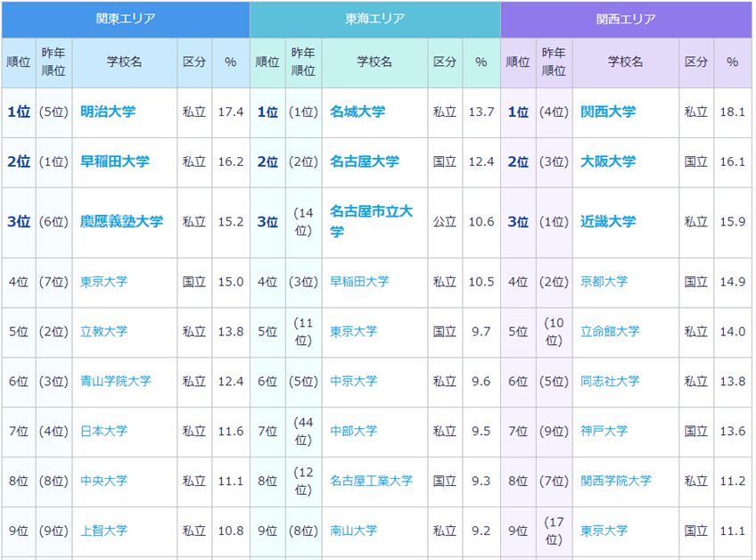Select the 立教大学 link
The height and width of the screenshot is (560, 756).
click(x=103, y=332)
